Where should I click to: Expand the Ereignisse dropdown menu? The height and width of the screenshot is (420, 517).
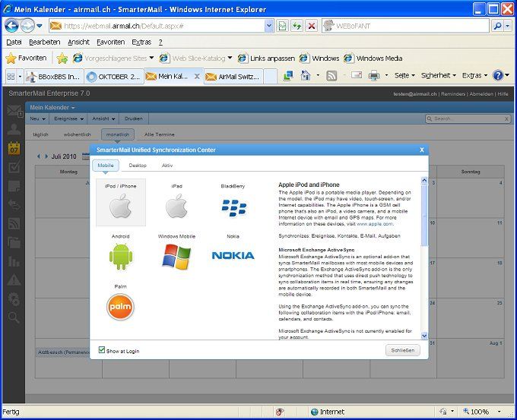(68, 119)
